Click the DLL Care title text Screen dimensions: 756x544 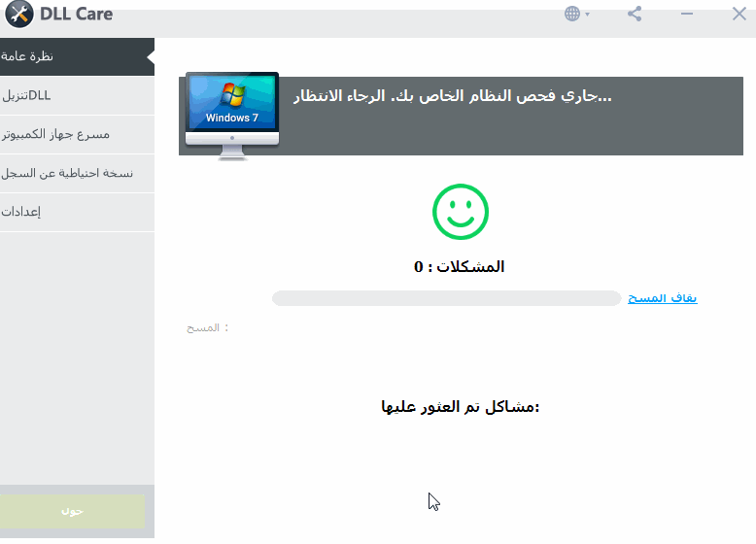[76, 14]
